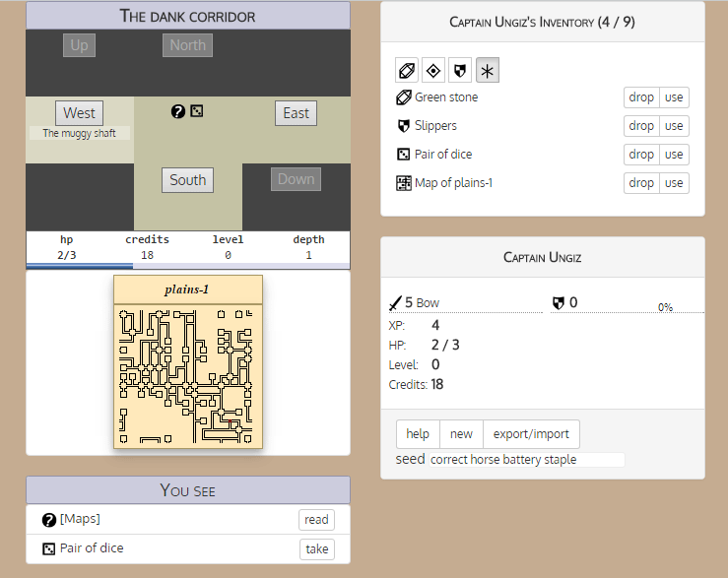Read the Maps sign
Screen dimensions: 728x578
click(316, 520)
